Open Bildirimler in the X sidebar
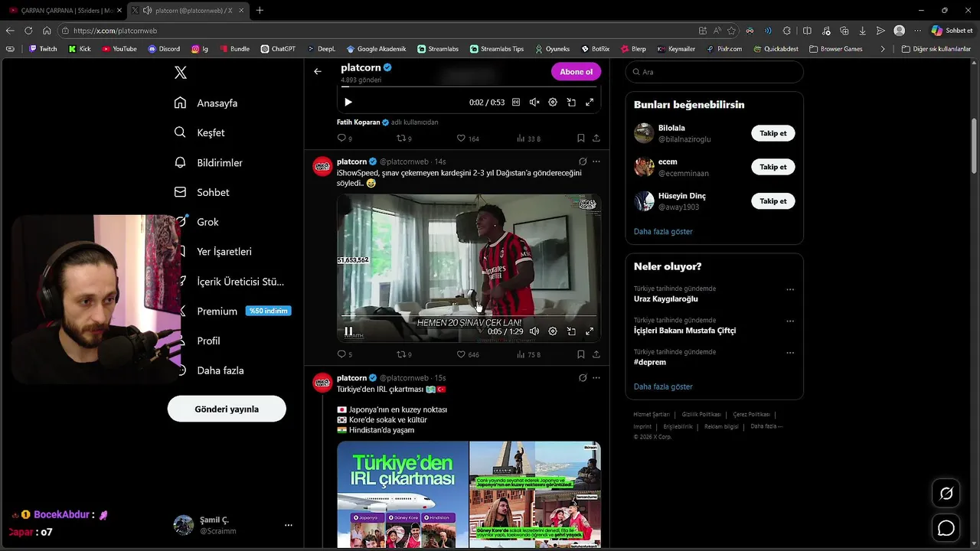The image size is (980, 551). click(209, 162)
